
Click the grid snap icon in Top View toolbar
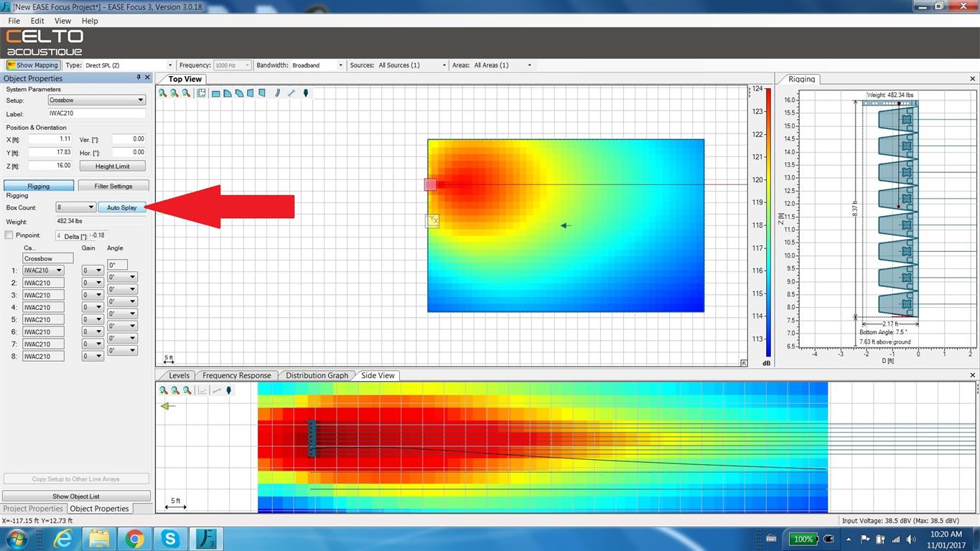tap(202, 93)
